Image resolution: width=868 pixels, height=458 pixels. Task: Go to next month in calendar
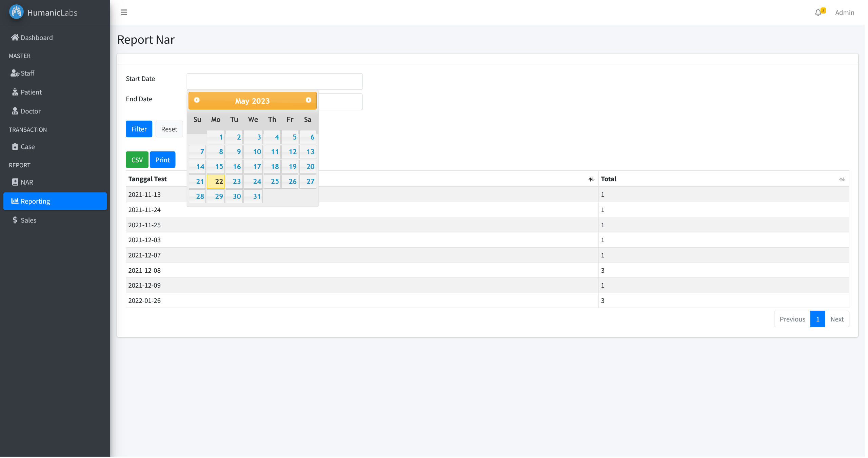click(x=308, y=100)
